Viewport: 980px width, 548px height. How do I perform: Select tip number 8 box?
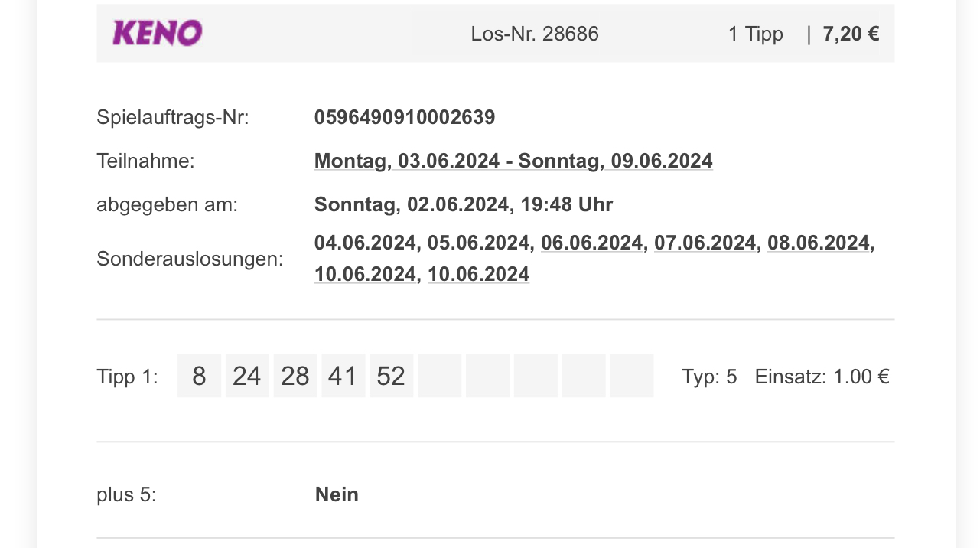pos(199,376)
